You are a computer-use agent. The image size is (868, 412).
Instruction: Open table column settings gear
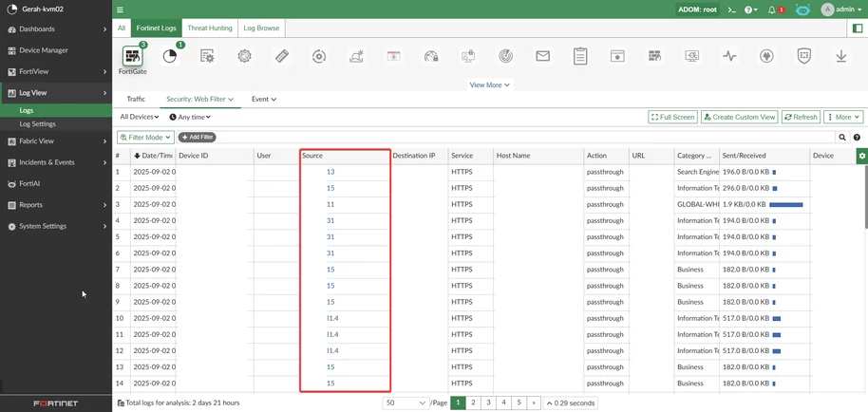click(861, 156)
